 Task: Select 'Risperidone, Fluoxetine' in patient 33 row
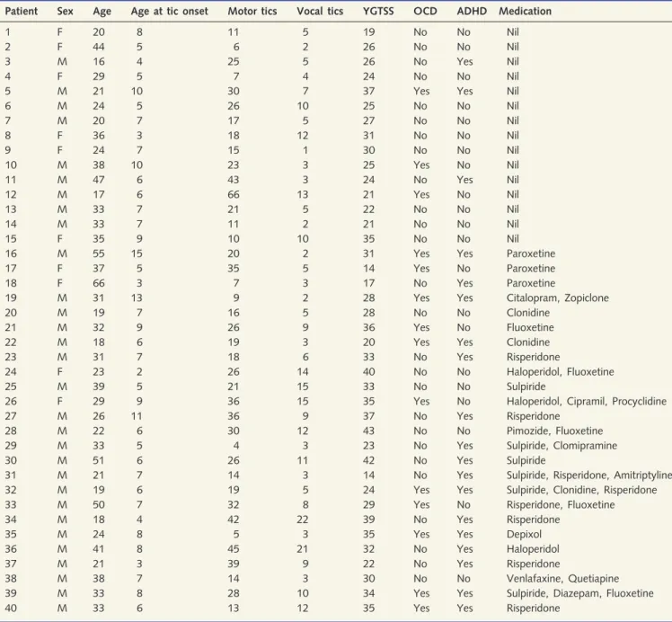[x=561, y=504]
